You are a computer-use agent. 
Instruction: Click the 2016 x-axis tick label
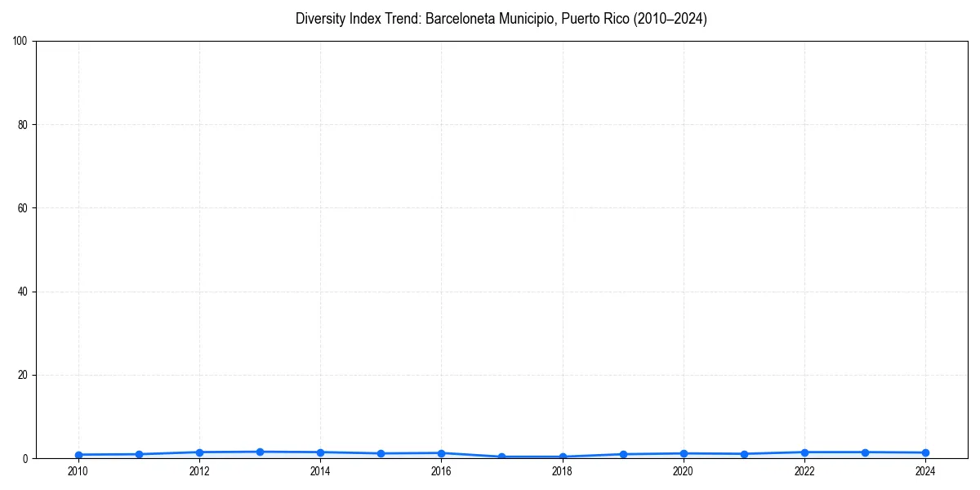441,471
